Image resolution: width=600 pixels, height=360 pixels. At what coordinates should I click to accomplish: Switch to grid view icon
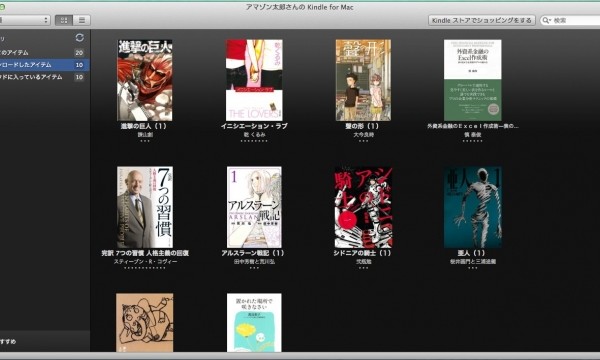pos(64,20)
